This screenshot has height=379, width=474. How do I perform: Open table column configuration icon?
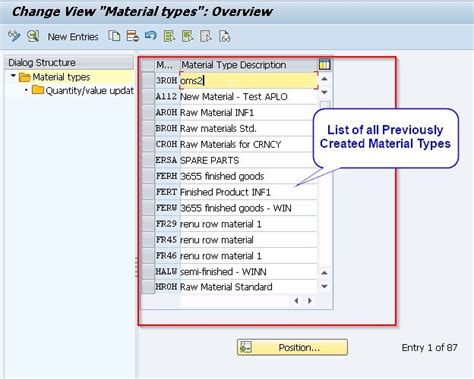pyautogui.click(x=324, y=64)
